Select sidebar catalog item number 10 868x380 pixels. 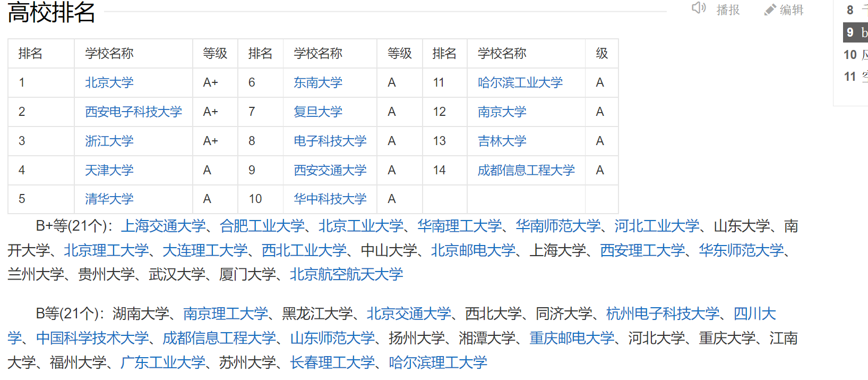[856, 54]
